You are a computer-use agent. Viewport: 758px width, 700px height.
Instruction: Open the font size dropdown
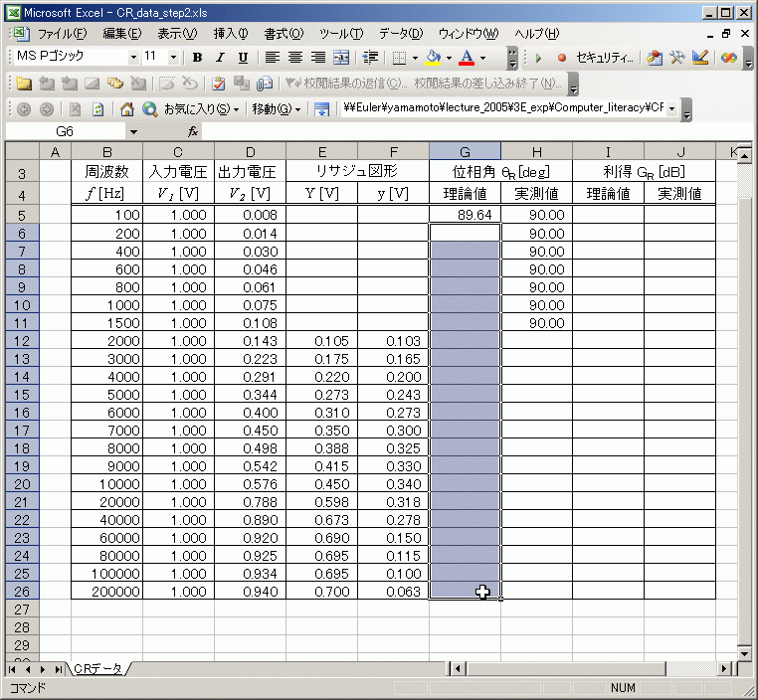173,58
